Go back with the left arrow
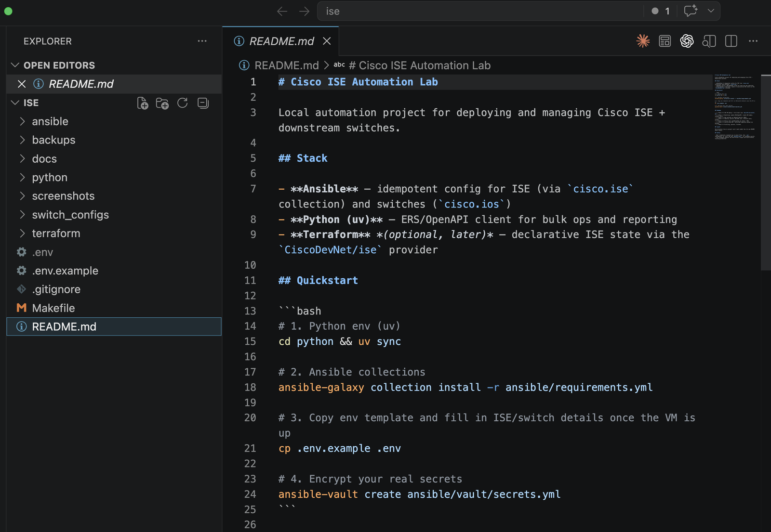Screen dimensions: 771x532 coord(282,11)
